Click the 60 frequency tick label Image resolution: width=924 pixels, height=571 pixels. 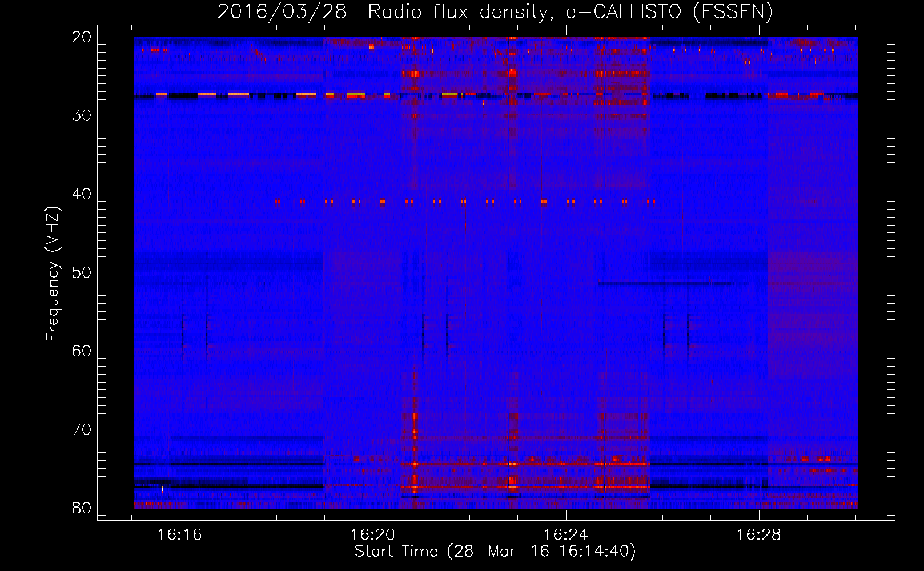tap(82, 351)
